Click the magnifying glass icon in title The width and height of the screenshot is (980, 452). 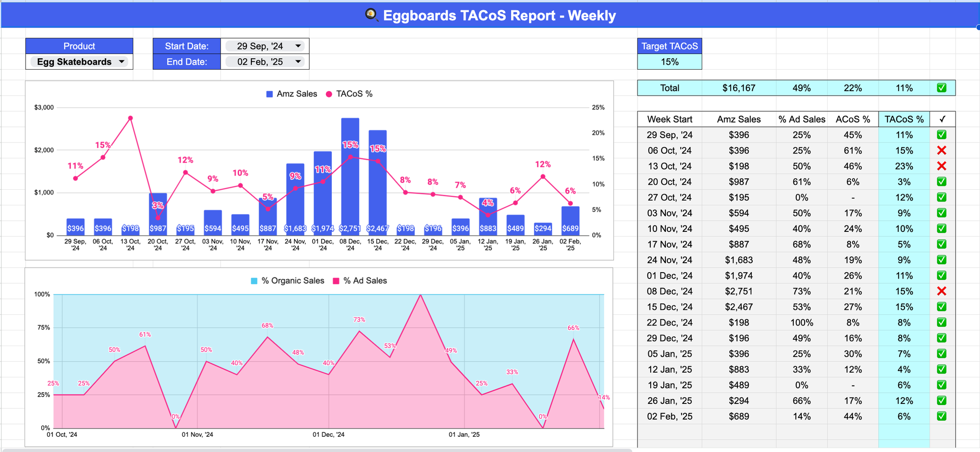pos(372,15)
